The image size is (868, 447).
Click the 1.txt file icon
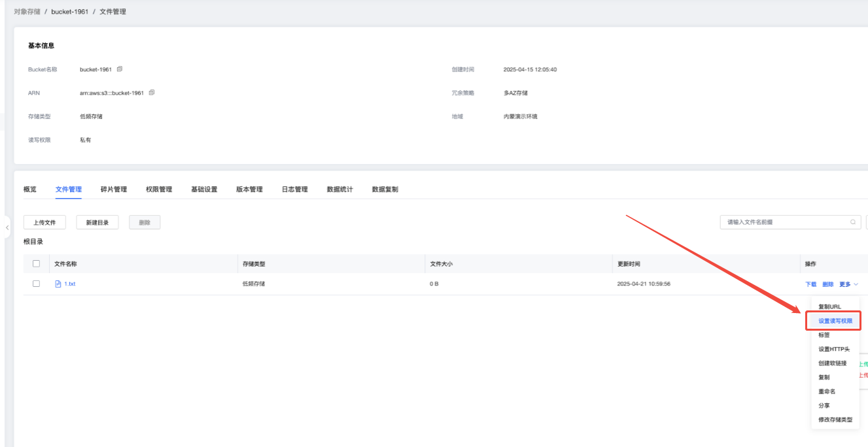(x=58, y=284)
